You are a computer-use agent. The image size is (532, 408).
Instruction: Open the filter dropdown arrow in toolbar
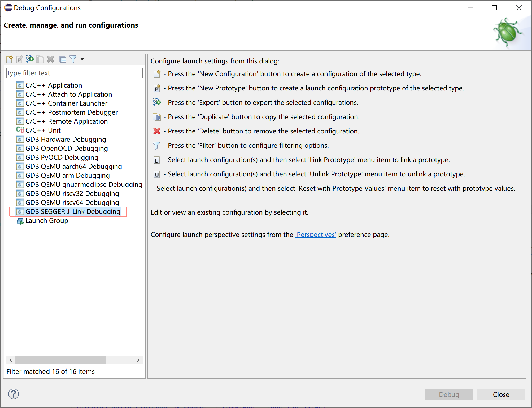point(82,59)
